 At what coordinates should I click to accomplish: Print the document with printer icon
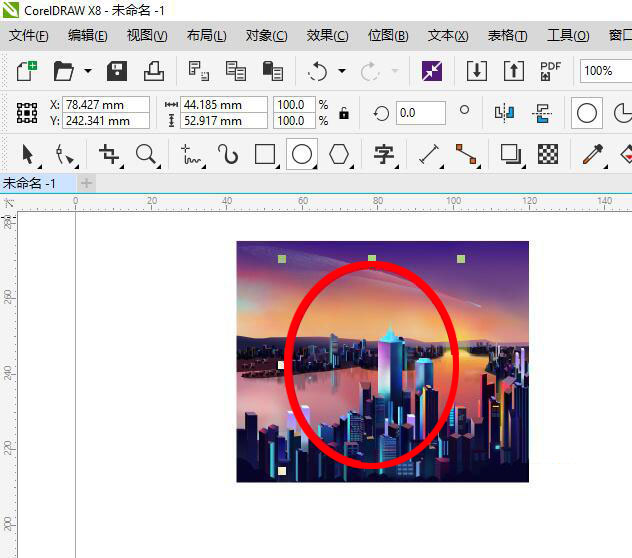(x=154, y=71)
